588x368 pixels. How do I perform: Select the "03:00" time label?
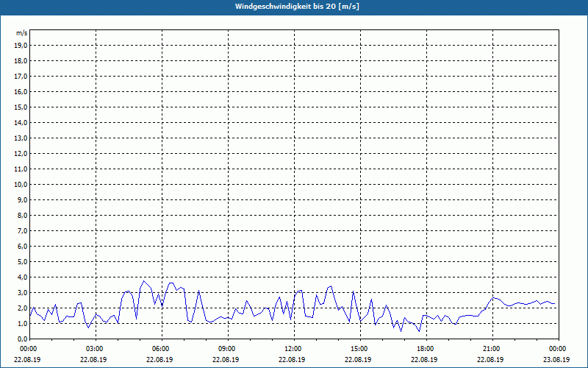click(x=93, y=349)
